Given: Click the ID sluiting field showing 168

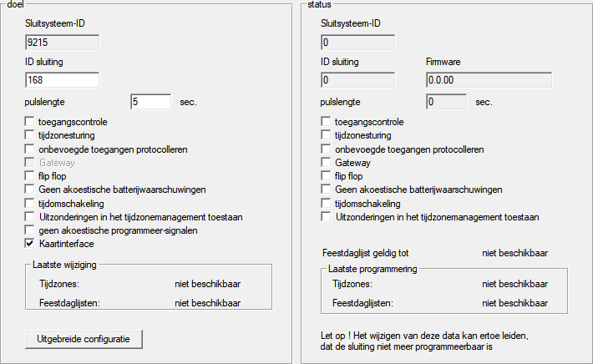Looking at the screenshot, I should coord(62,80).
